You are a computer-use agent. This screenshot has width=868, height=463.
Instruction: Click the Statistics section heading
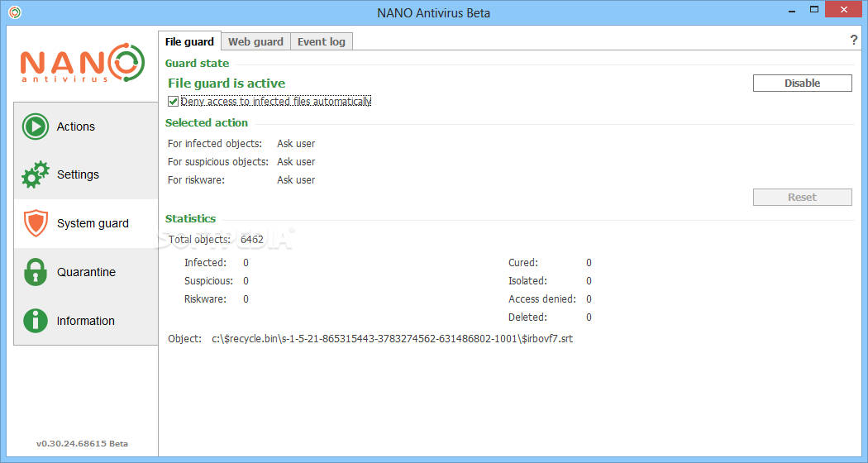pyautogui.click(x=190, y=219)
